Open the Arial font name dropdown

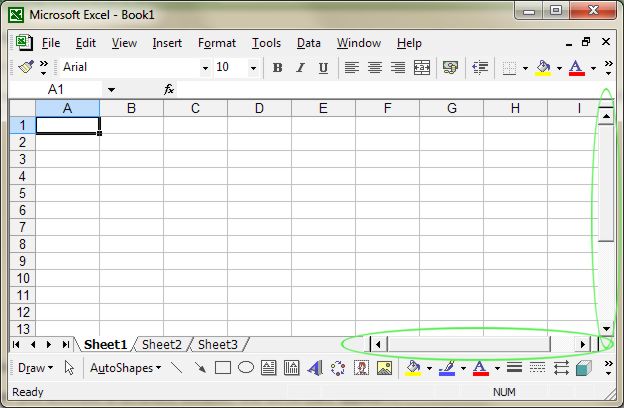[x=205, y=68]
